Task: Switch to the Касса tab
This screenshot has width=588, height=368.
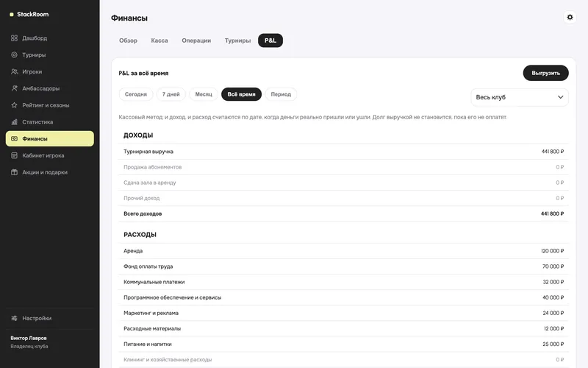Action: pos(159,40)
